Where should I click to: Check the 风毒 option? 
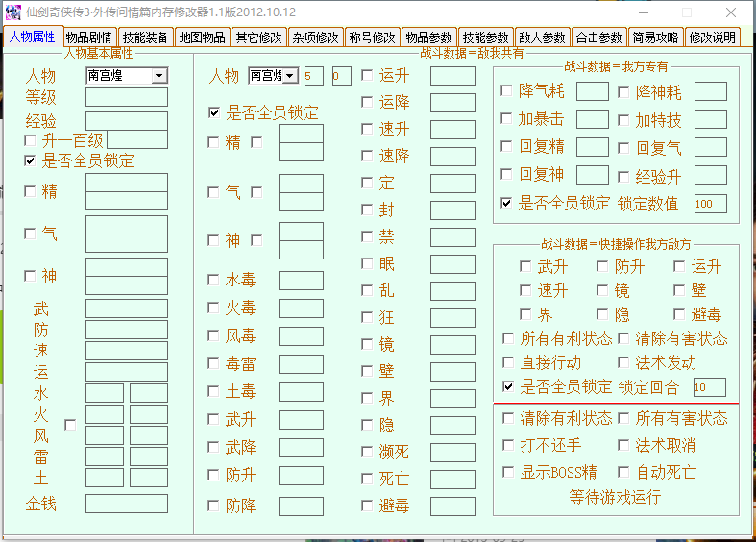(213, 335)
